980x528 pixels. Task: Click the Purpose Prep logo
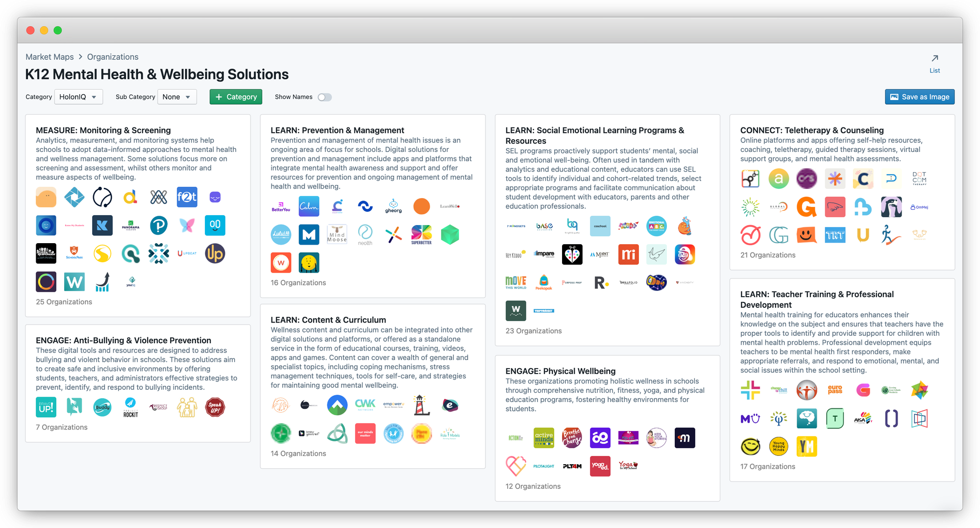[572, 282]
